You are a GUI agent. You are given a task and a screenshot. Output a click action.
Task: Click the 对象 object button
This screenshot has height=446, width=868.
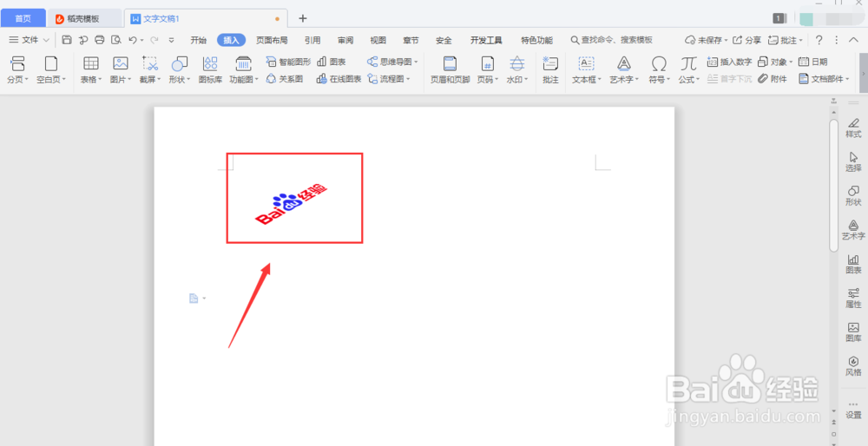pos(775,62)
